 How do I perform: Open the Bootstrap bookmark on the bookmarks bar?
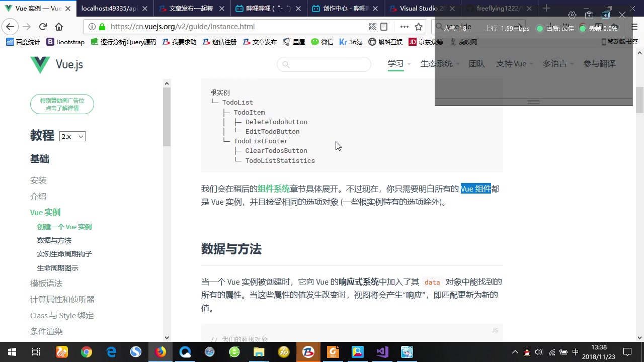click(x=66, y=42)
